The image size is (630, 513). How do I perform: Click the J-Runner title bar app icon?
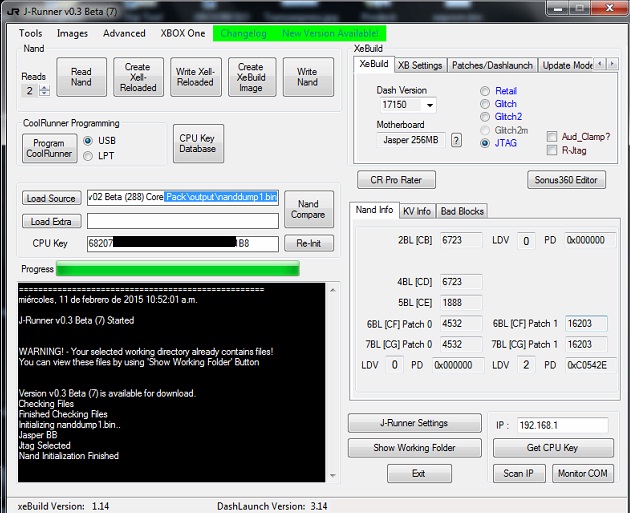[x=13, y=11]
